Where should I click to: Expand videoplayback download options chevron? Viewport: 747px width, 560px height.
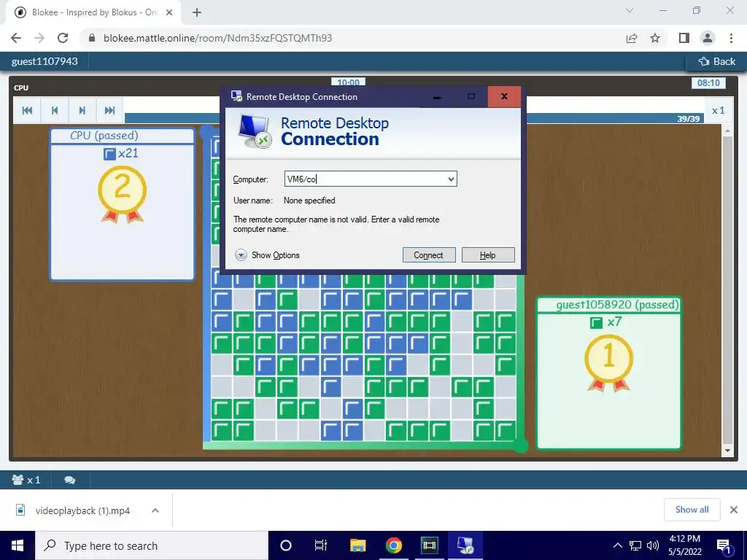(x=155, y=510)
